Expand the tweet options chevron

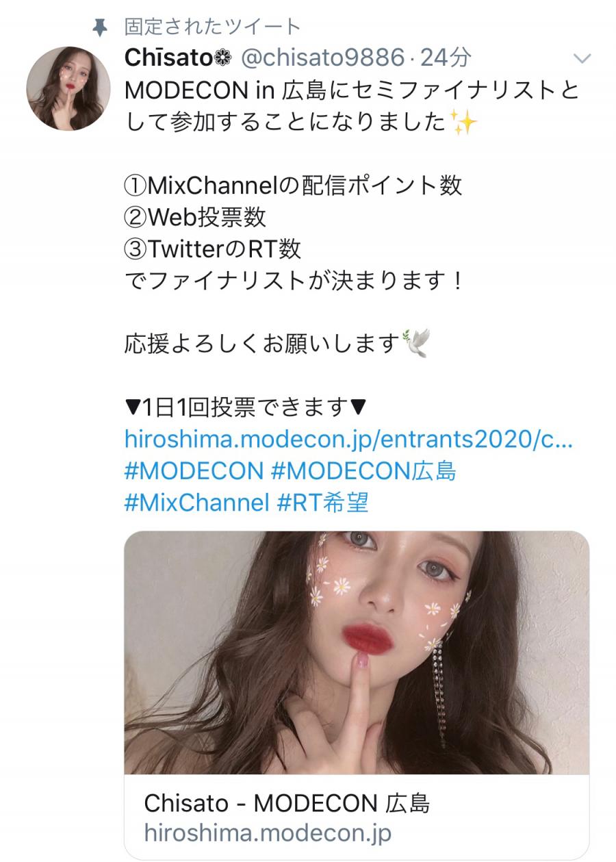581,59
